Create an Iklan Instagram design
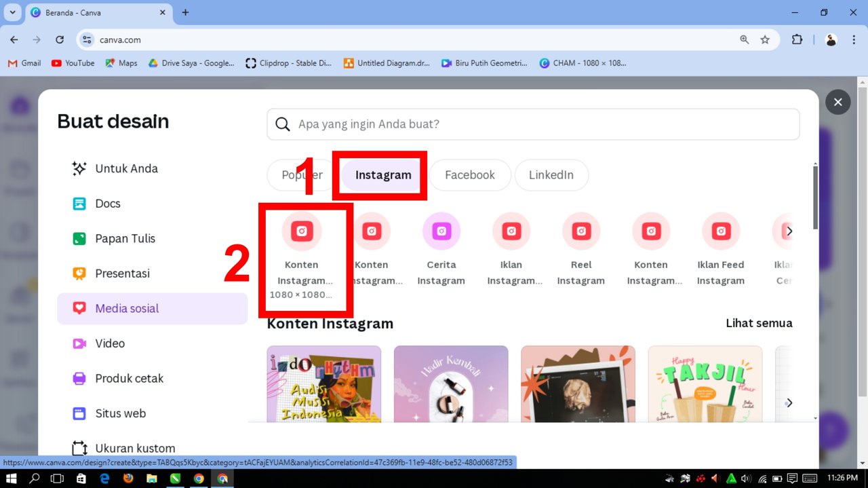This screenshot has width=868, height=488. [511, 250]
